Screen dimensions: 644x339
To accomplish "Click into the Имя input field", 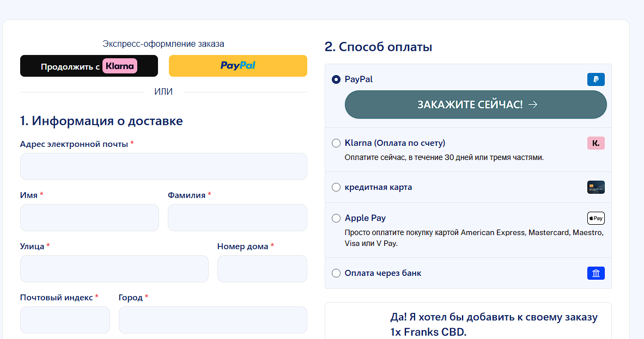I will [x=89, y=218].
